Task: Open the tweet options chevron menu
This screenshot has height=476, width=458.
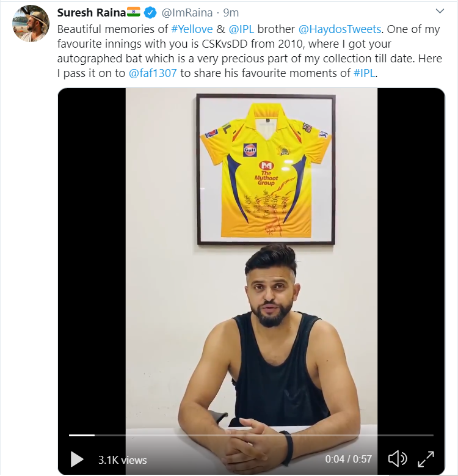Action: coord(440,12)
